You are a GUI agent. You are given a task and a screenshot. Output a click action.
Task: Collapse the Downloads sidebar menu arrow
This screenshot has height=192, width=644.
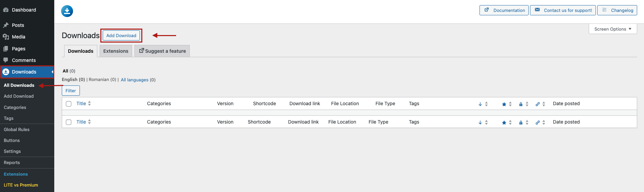click(53, 72)
